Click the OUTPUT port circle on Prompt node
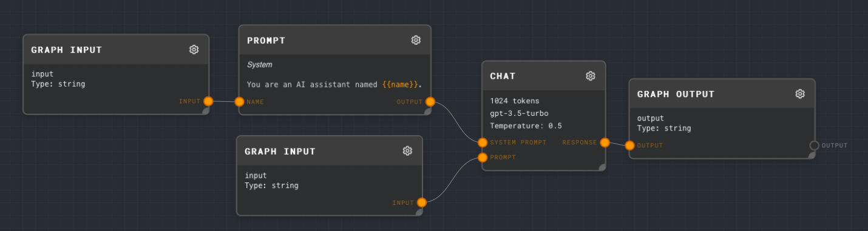The height and width of the screenshot is (231, 868). tap(430, 102)
